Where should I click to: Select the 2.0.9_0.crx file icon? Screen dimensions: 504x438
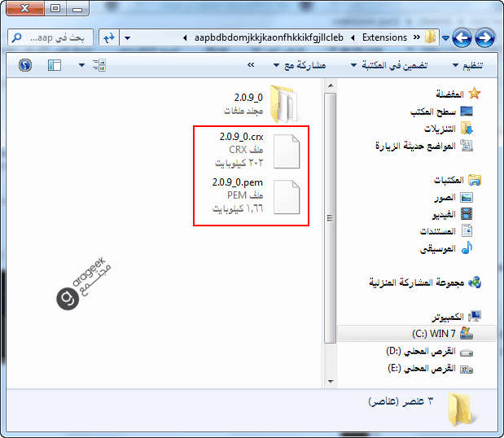(286, 151)
